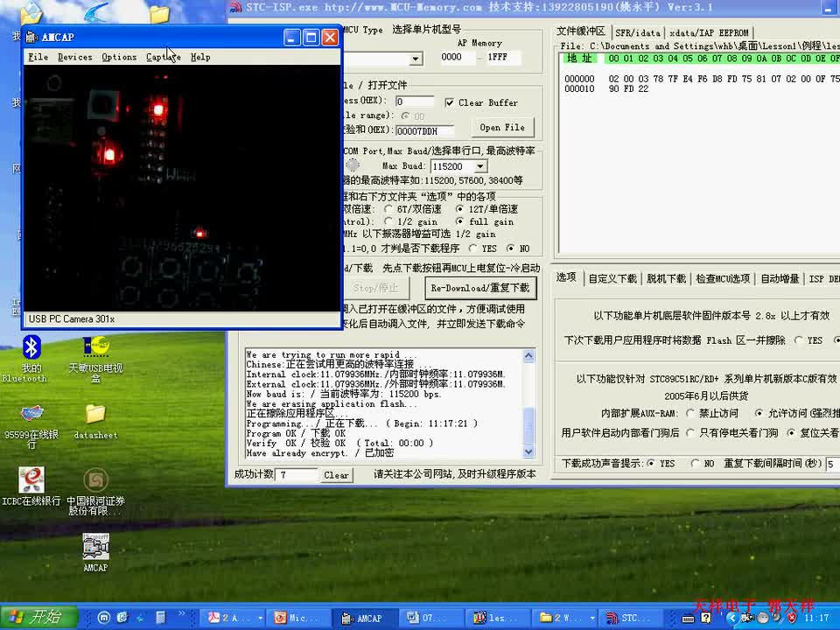Expand the quick launch overflow chevron
Viewport: 840px width, 630px height.
pyautogui.click(x=181, y=613)
